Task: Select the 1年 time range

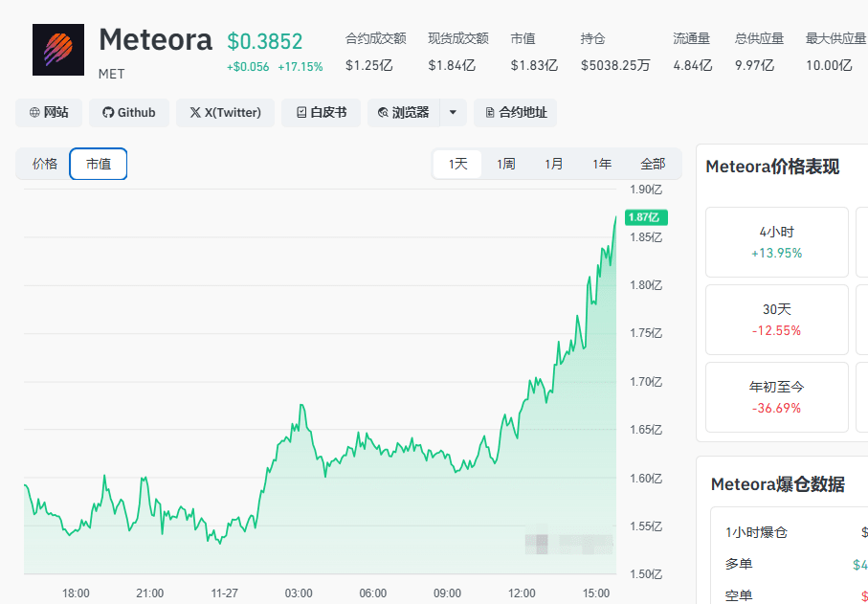Action: click(601, 164)
